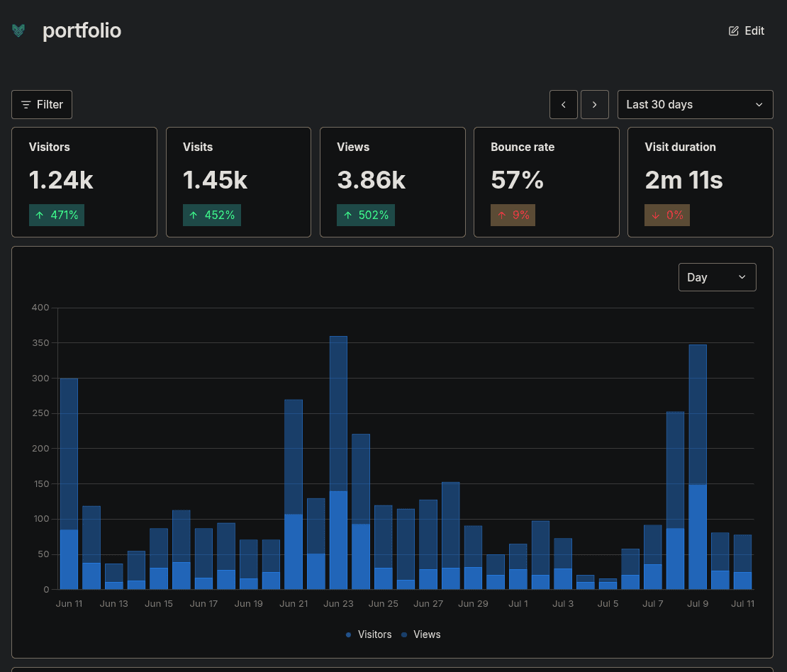Expand the Last 30 days dropdown
Image resolution: width=787 pixels, height=672 pixels.
[695, 104]
